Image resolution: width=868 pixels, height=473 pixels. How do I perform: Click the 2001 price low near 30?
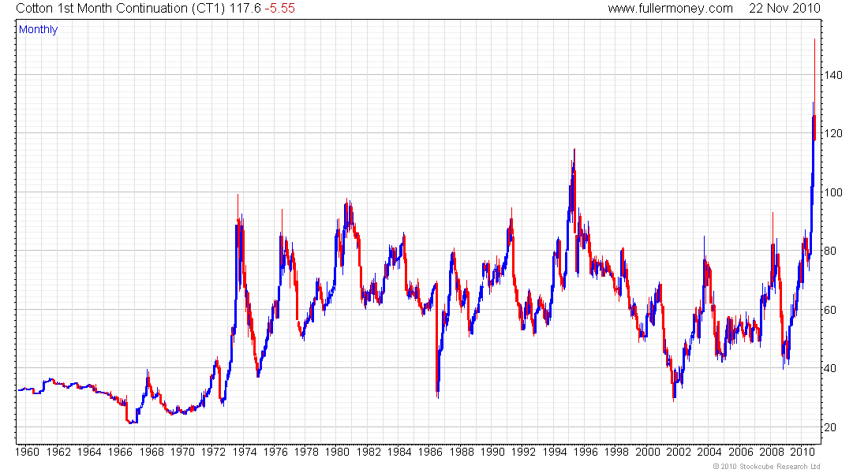(674, 400)
